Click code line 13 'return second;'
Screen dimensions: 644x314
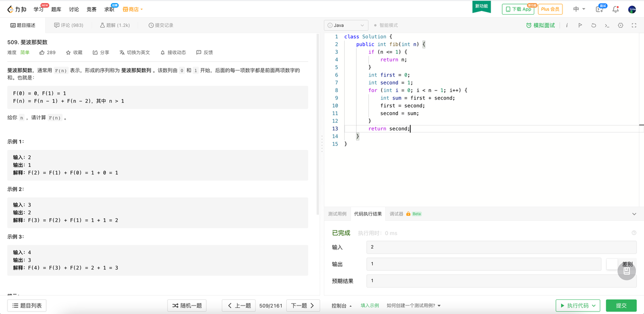click(x=389, y=129)
